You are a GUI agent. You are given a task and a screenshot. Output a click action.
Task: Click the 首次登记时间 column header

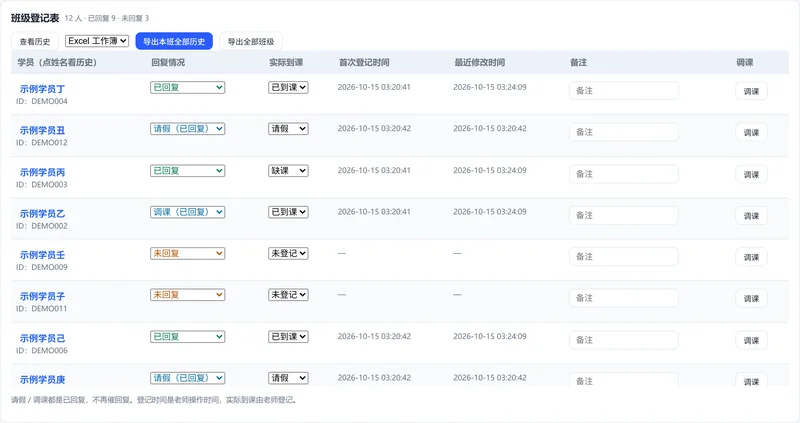pos(364,62)
